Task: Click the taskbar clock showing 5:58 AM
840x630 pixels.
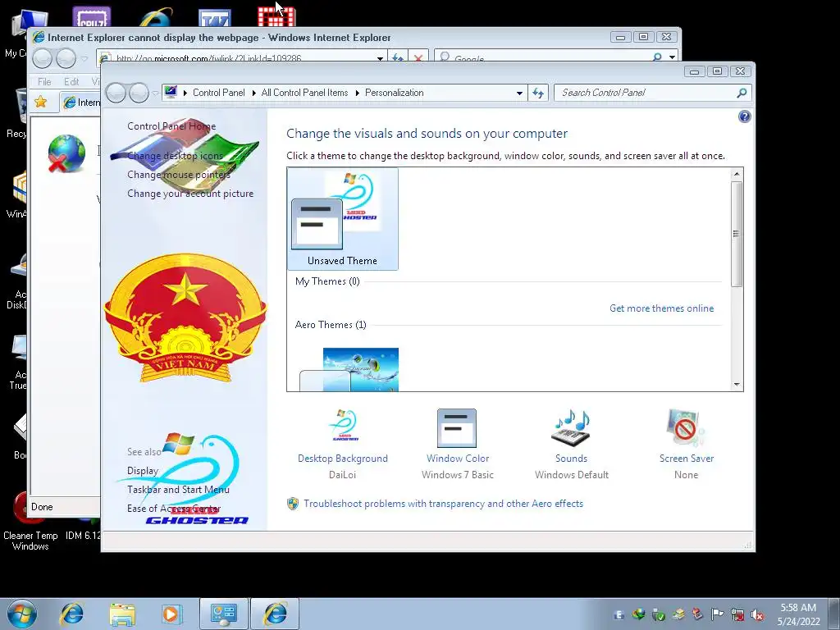Action: click(x=798, y=614)
